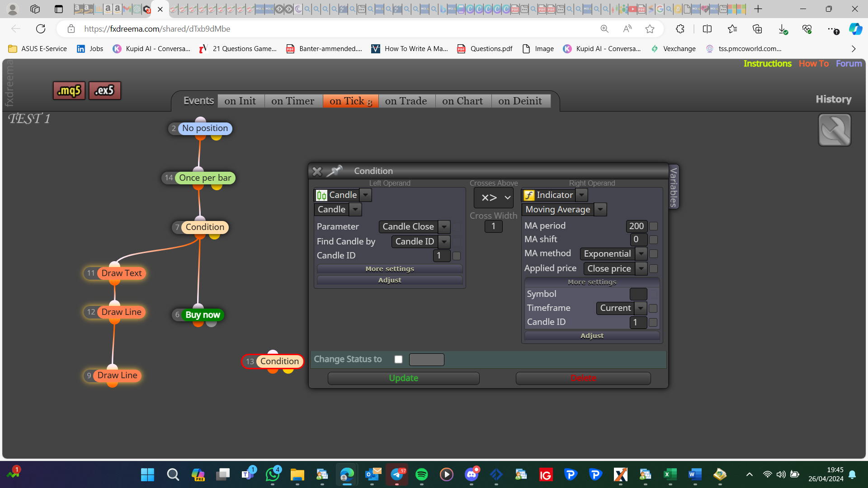Viewport: 868px width, 488px height.
Task: Enable the Change Status to checkbox
Action: pos(398,360)
